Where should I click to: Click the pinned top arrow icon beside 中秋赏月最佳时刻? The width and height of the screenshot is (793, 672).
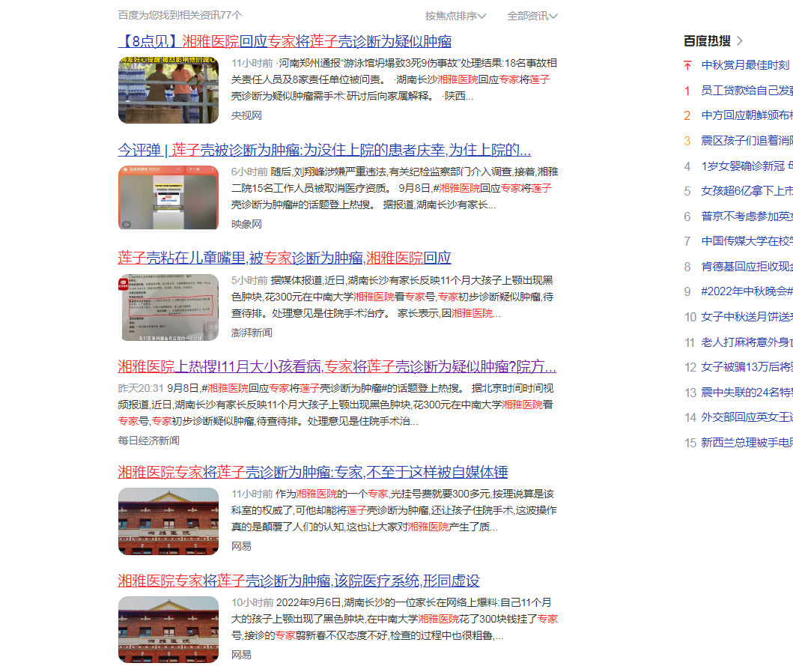687,65
